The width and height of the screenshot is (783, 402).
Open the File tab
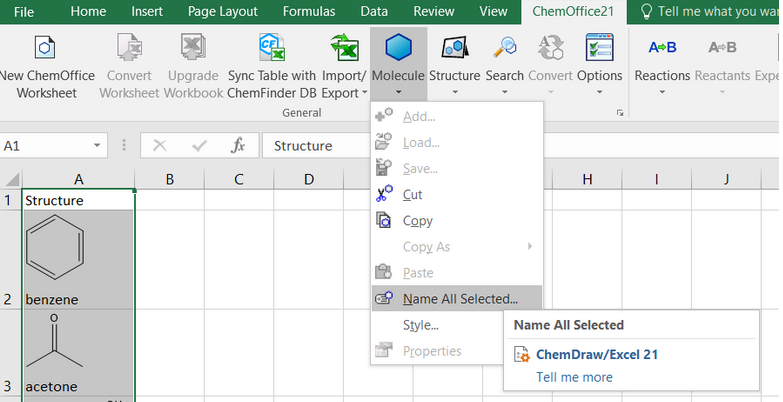click(x=24, y=11)
